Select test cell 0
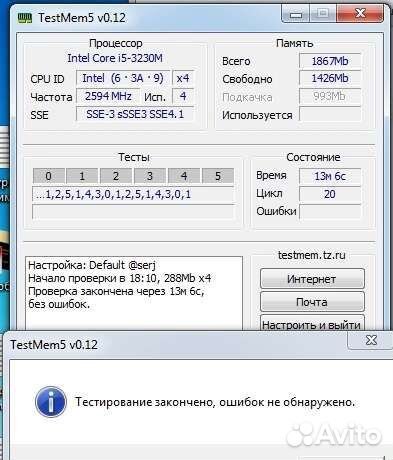This screenshot has height=460, width=393. tap(49, 176)
